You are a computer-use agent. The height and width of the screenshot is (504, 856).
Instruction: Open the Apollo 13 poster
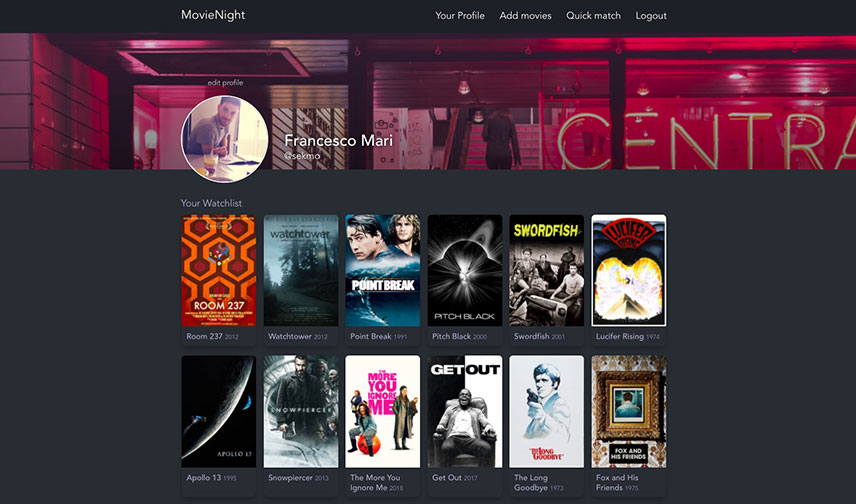click(x=219, y=411)
